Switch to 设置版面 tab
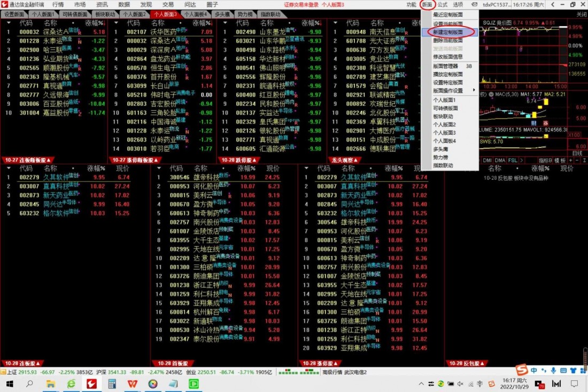588x392 pixels. tap(14, 14)
